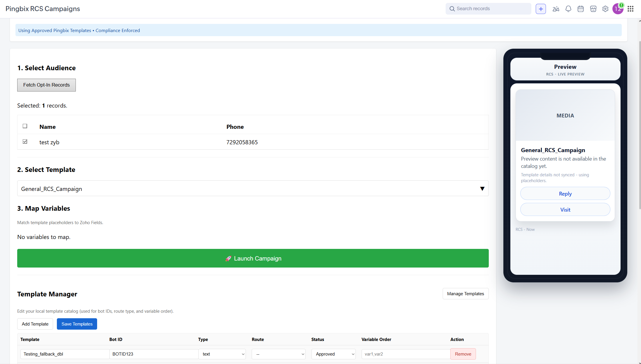This screenshot has width=641, height=364.
Task: Uncheck the test zyb record checkbox
Action: click(x=25, y=142)
